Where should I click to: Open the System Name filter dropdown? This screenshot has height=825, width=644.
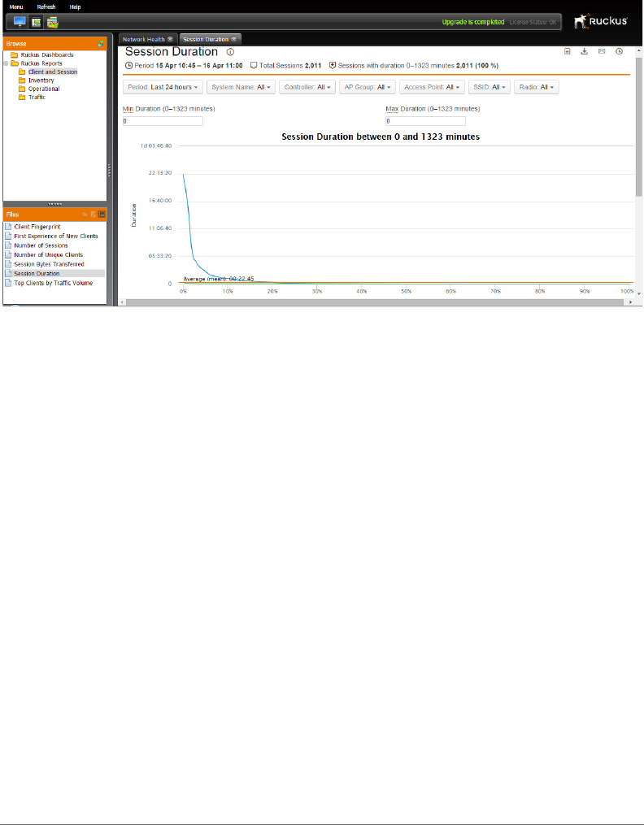[241, 87]
